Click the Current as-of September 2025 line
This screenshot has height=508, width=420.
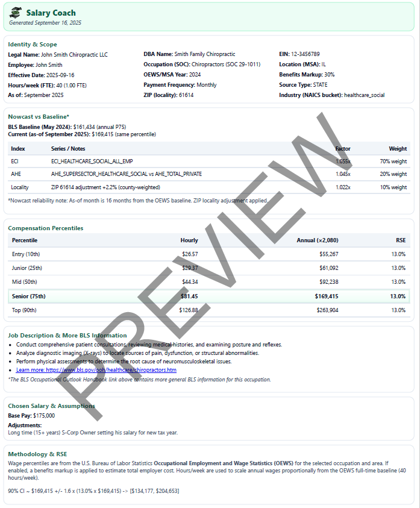(x=82, y=134)
